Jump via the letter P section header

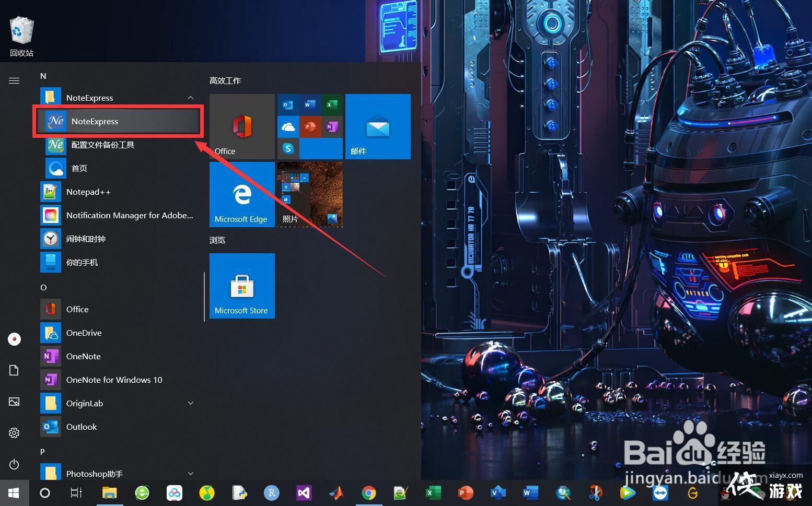43,452
